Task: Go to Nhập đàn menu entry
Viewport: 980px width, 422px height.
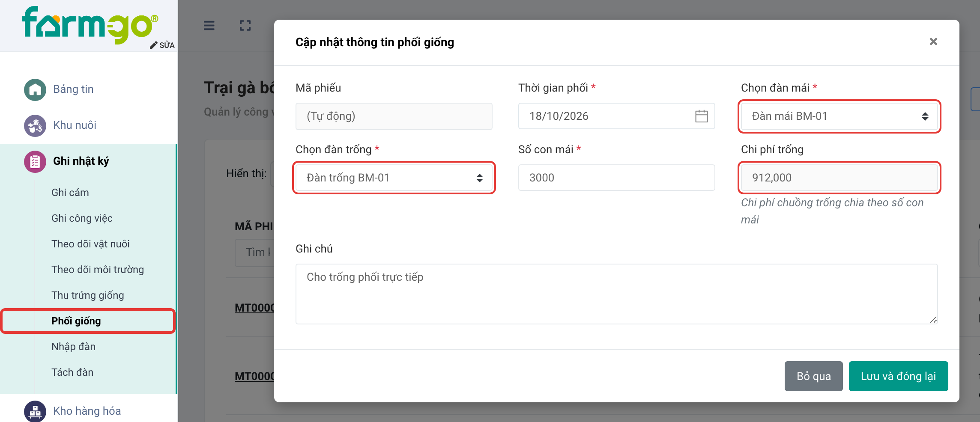Action: click(x=73, y=347)
